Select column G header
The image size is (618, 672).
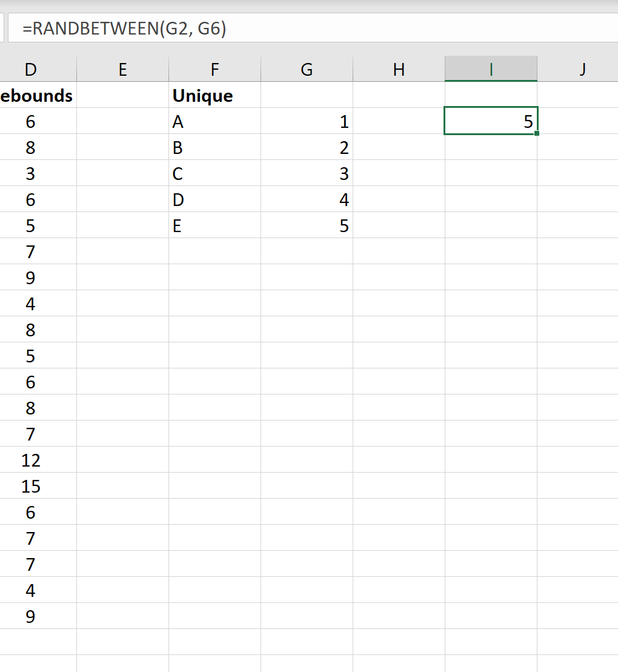pyautogui.click(x=307, y=69)
